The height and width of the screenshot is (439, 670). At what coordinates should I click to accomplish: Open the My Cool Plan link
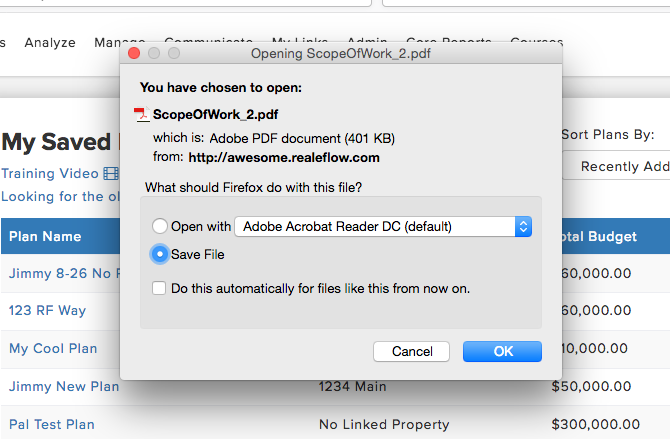[x=53, y=349]
